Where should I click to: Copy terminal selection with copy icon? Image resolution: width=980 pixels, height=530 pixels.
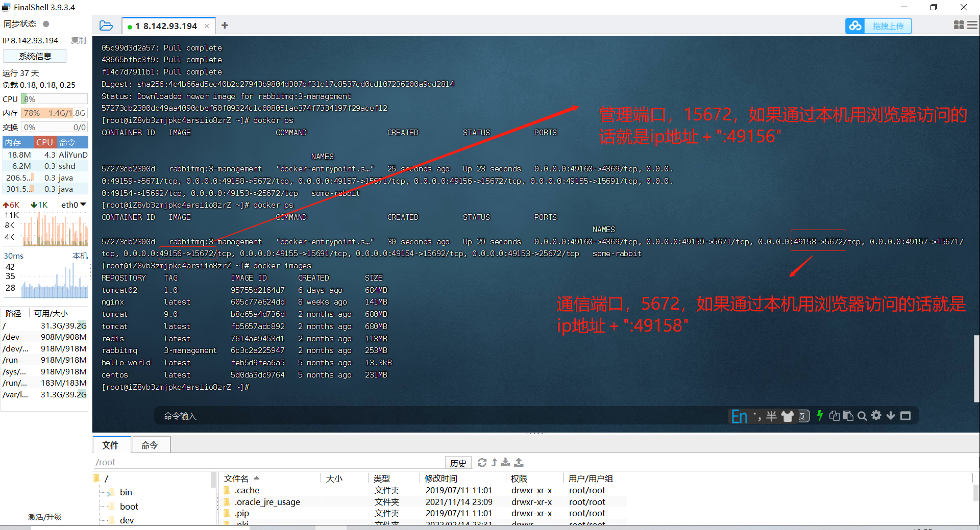click(x=835, y=416)
